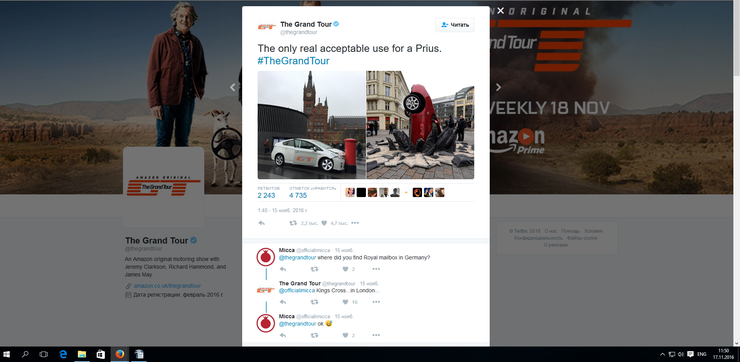Open the #TheGrandTour hashtag link
This screenshot has height=362, width=740.
pos(294,61)
